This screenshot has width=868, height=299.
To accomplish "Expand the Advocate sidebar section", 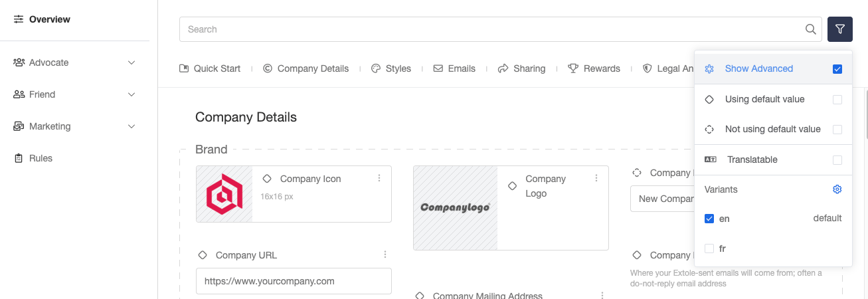I will [x=74, y=62].
